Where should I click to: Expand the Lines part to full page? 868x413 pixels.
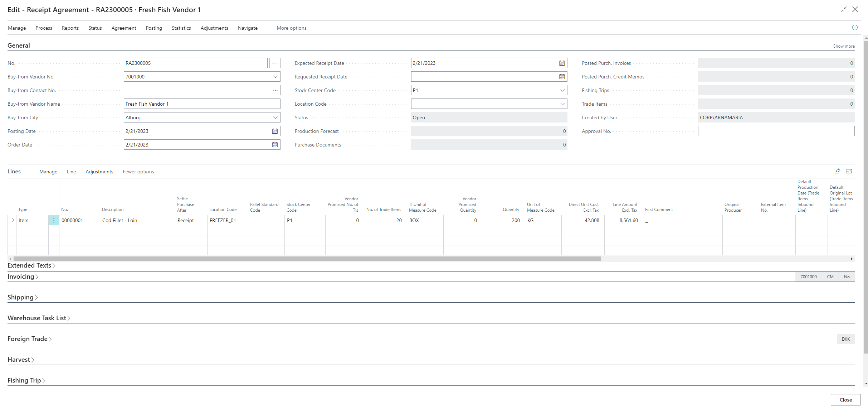click(849, 171)
